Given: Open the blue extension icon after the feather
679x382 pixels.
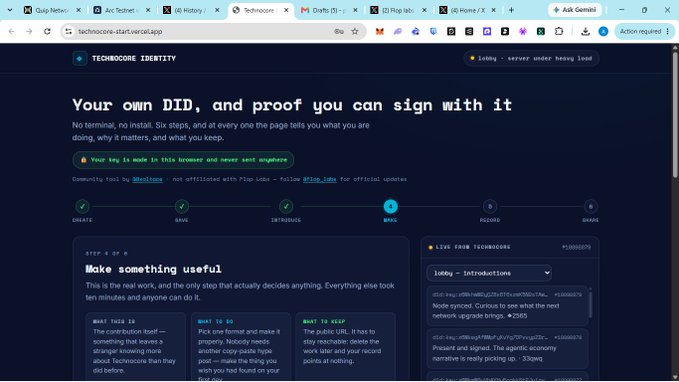Looking at the screenshot, I should point(416,31).
